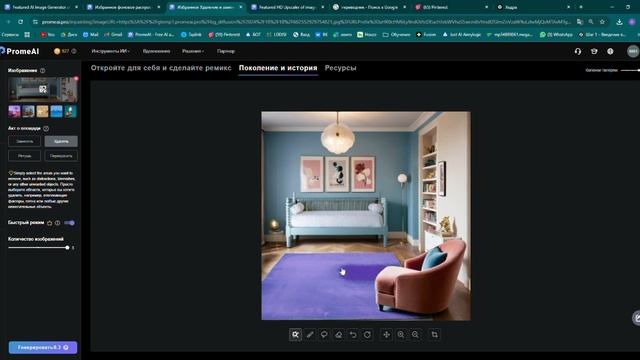Open the Вдохновение menu item
Screen dimensions: 640x360
156,51
